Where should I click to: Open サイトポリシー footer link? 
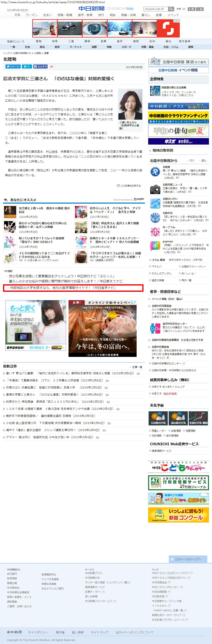[x=38, y=632]
